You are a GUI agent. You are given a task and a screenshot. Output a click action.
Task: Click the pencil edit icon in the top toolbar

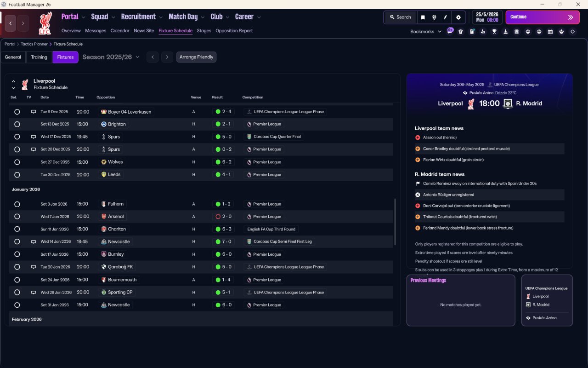[x=445, y=17]
